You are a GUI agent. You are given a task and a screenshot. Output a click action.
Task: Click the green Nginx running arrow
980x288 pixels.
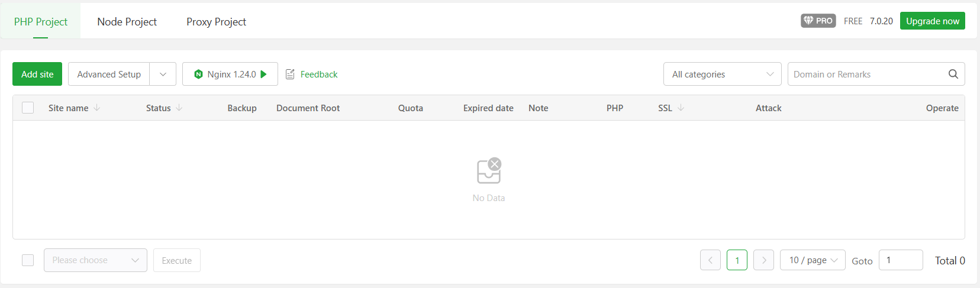point(264,75)
